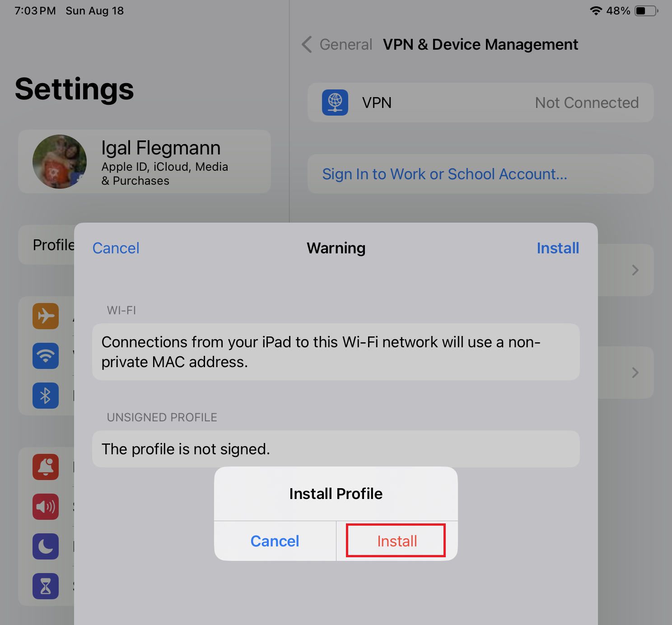Open the Igal Flegmann Apple ID profile
This screenshot has width=672, height=625.
coord(145,162)
